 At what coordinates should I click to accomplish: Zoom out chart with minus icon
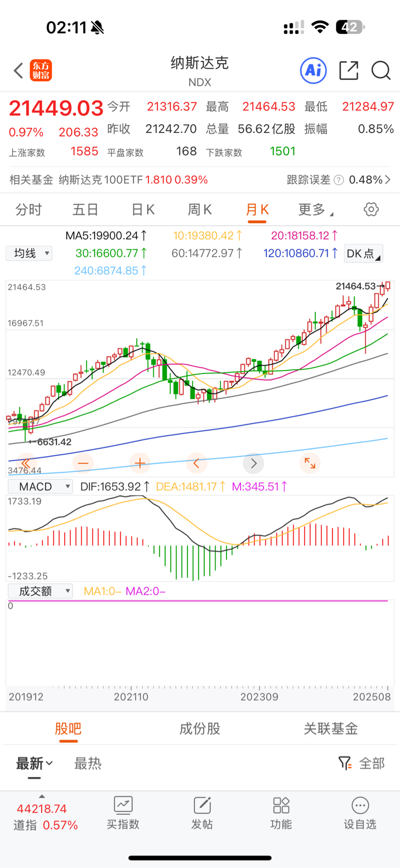pyautogui.click(x=83, y=463)
